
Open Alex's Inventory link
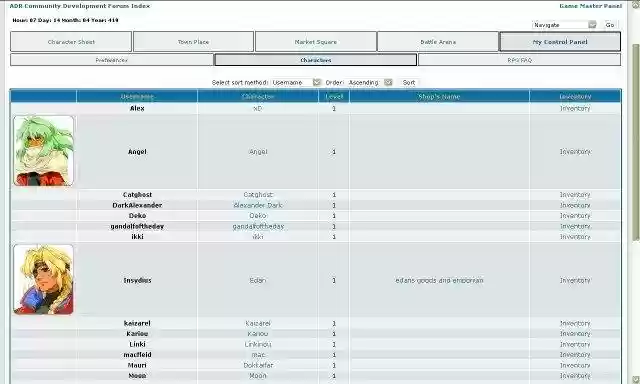(575, 109)
